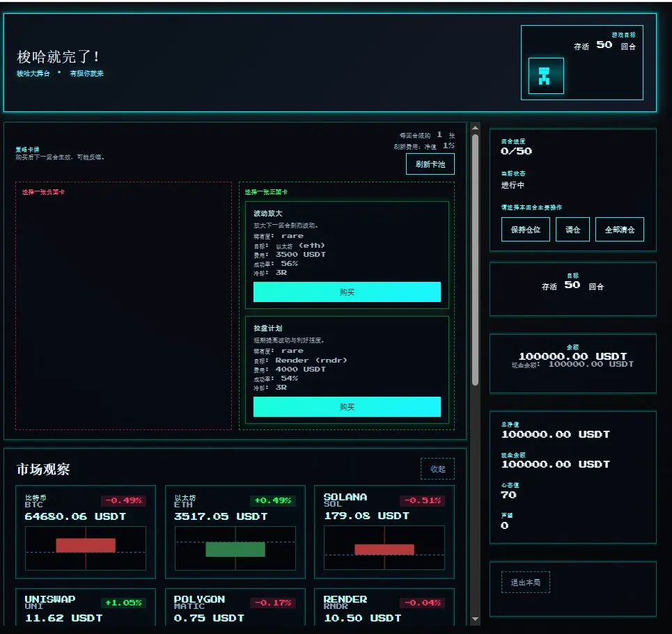The height and width of the screenshot is (634, 672).
Task: Buy the 波动放大 strategy card
Action: point(347,292)
